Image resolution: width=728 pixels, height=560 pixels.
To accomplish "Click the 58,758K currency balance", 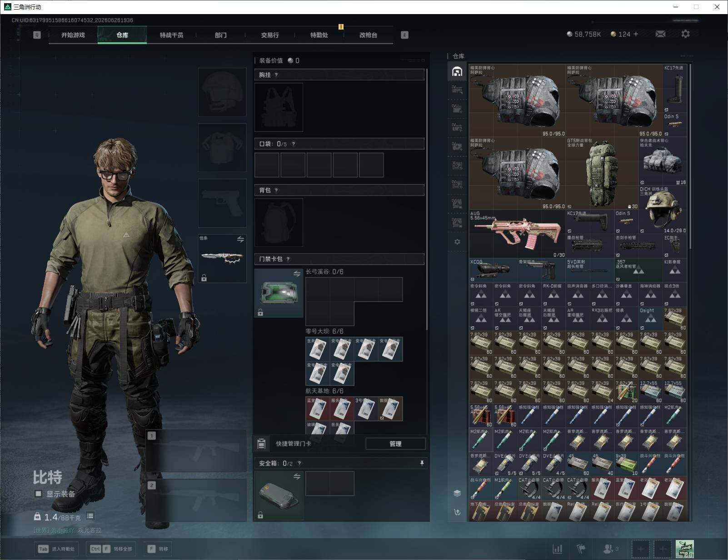I will pyautogui.click(x=583, y=34).
